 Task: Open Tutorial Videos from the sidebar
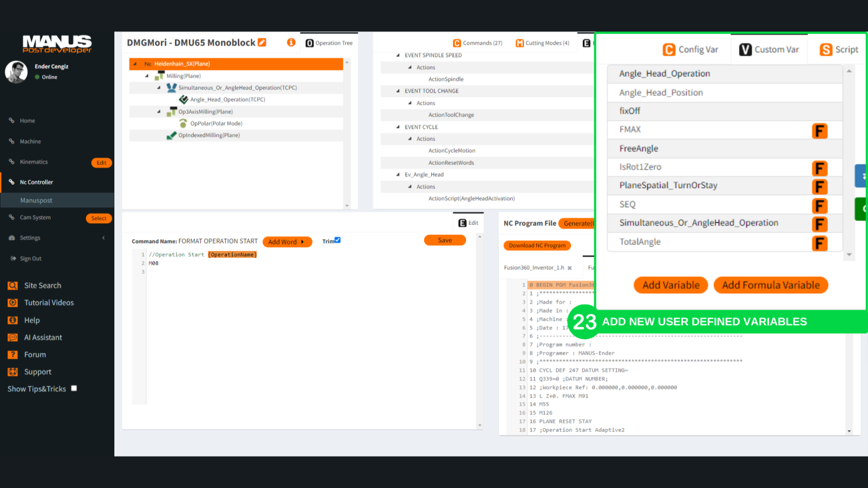48,303
